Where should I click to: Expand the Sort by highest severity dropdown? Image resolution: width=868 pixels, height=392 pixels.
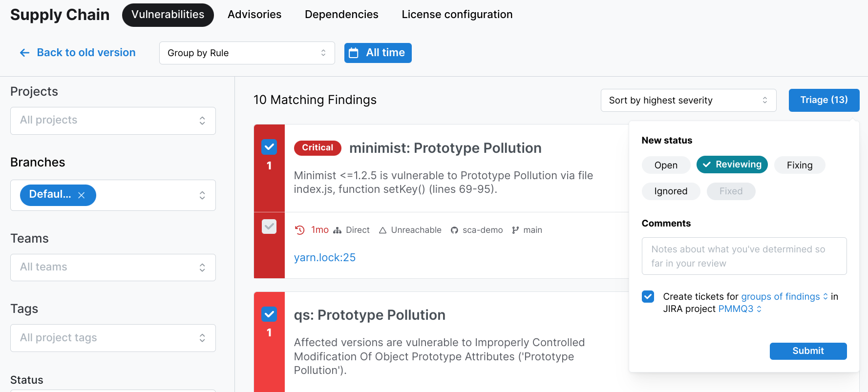tap(688, 101)
